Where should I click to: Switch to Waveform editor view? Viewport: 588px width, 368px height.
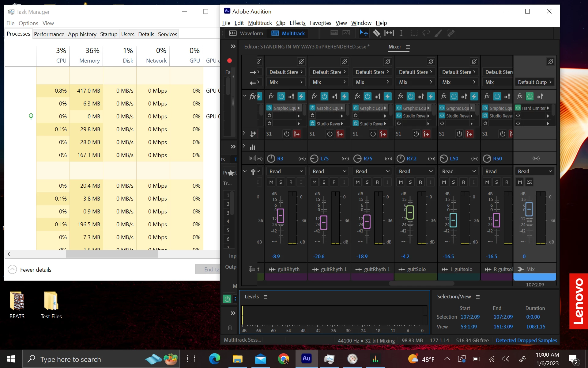click(246, 33)
